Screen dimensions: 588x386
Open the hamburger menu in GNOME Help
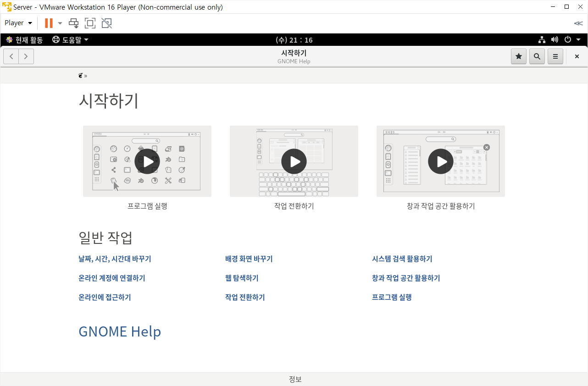[x=555, y=56]
